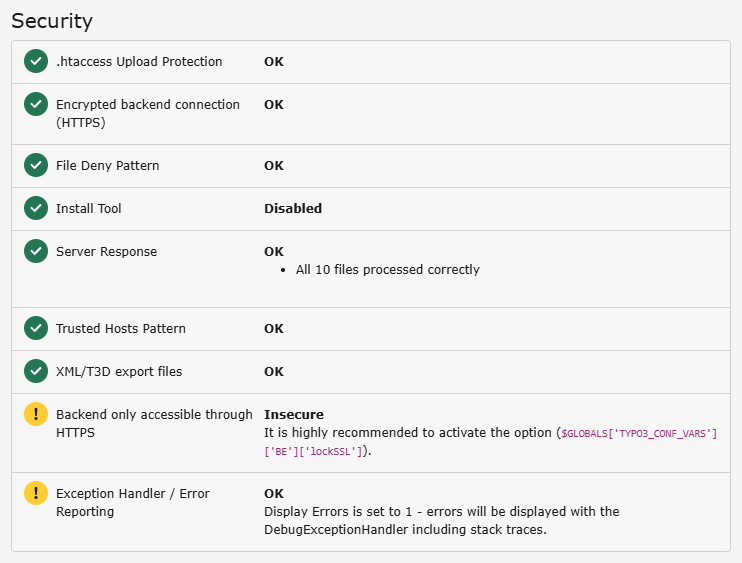Click the yellow warning icon for Backend HTTPS access

36,415
